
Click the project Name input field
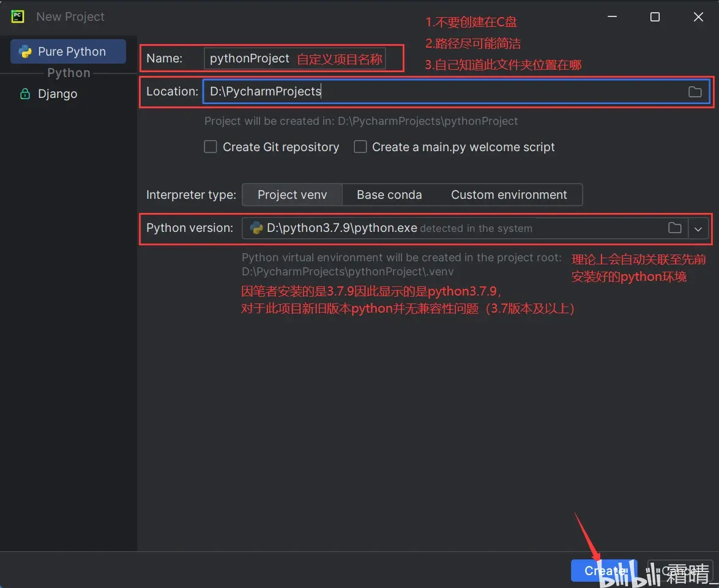click(x=294, y=58)
